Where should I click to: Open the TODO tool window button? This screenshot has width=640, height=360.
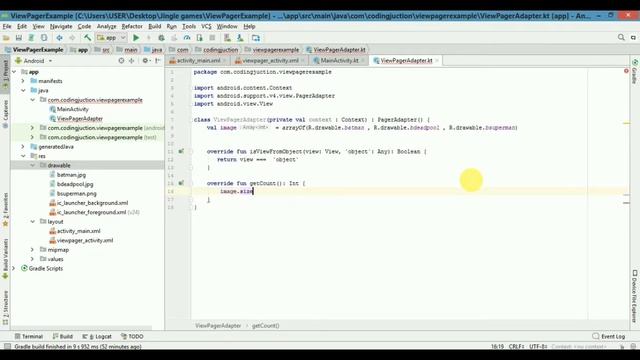pos(132,337)
